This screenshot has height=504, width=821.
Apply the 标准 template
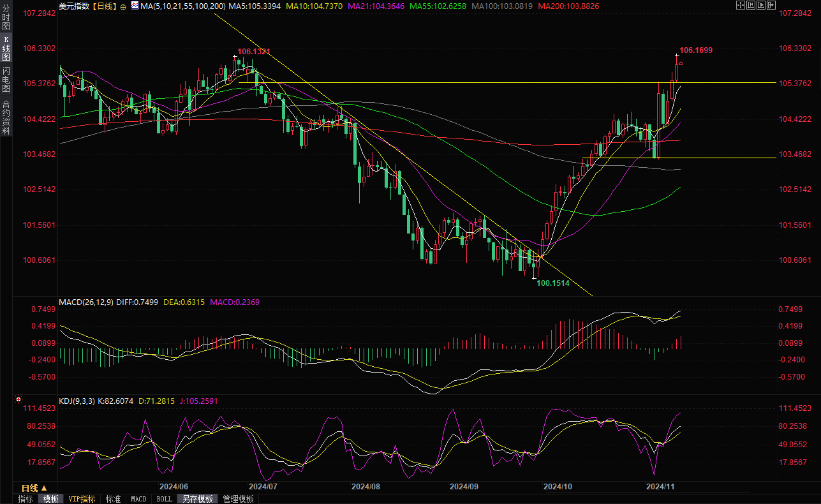pos(113,499)
